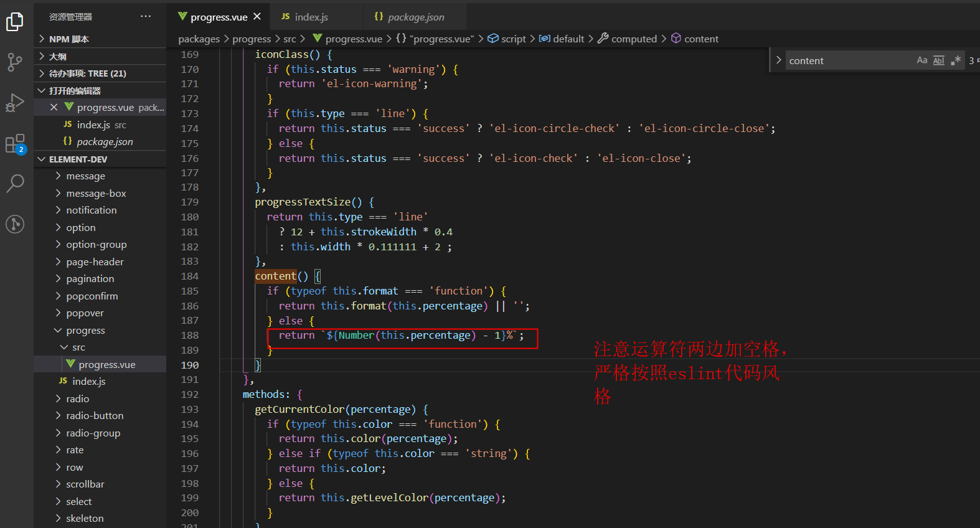This screenshot has width=980, height=528.
Task: Select progress.vue in the file tree
Action: (100, 365)
